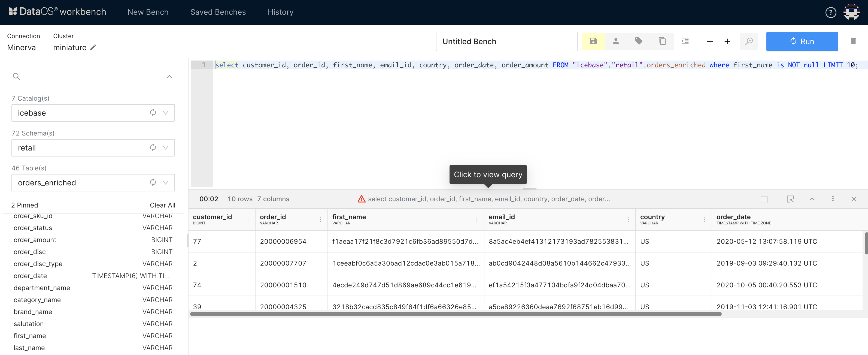Collapse the sidebar search section chevron
Screen dimensions: 868x355
coord(169,77)
